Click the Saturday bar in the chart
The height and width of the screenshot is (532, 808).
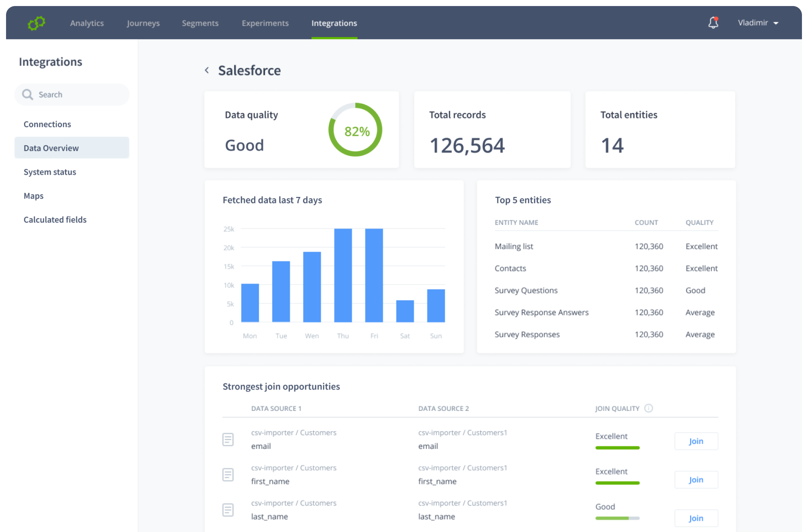405,311
